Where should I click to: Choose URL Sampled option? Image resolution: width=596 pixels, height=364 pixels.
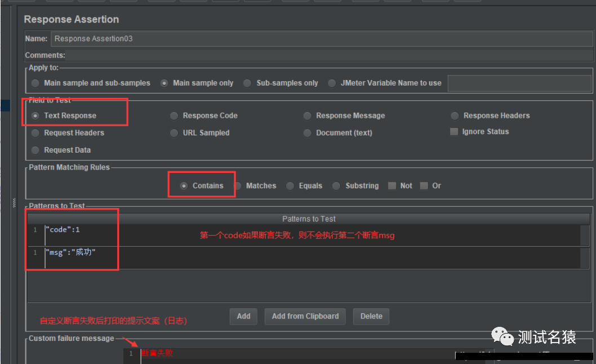(x=200, y=133)
